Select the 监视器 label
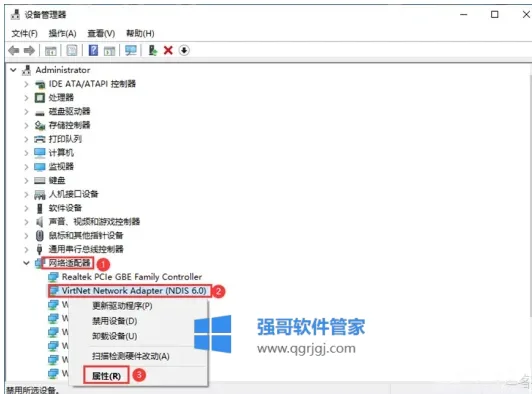Viewport: 532px width, 394px height. click(61, 167)
